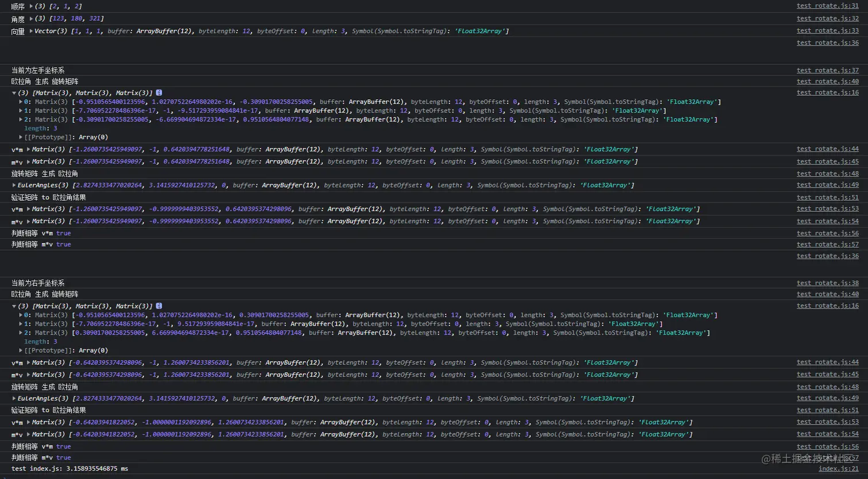Open source link test_rotate.js:37
Viewport: 868px width, 479px height.
coord(828,70)
